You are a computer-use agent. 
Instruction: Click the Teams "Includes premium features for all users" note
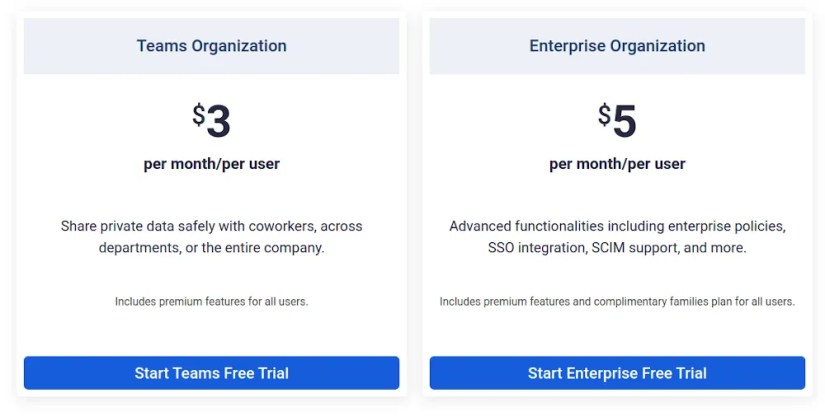tap(211, 301)
